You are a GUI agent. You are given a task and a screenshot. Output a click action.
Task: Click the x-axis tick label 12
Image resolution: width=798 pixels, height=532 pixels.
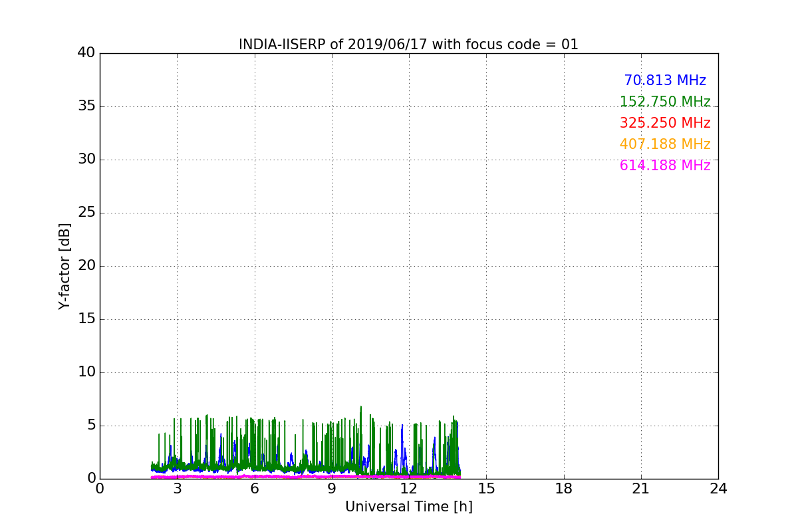point(409,489)
